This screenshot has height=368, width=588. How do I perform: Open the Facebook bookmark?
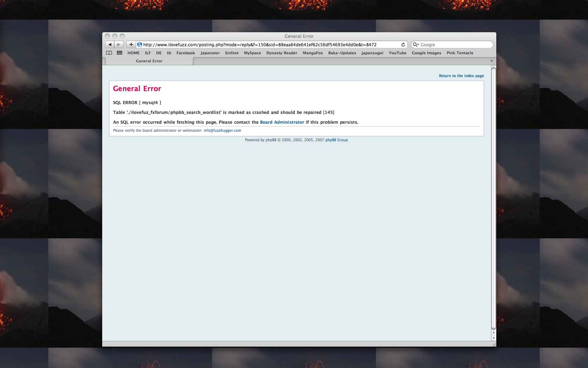coord(185,53)
